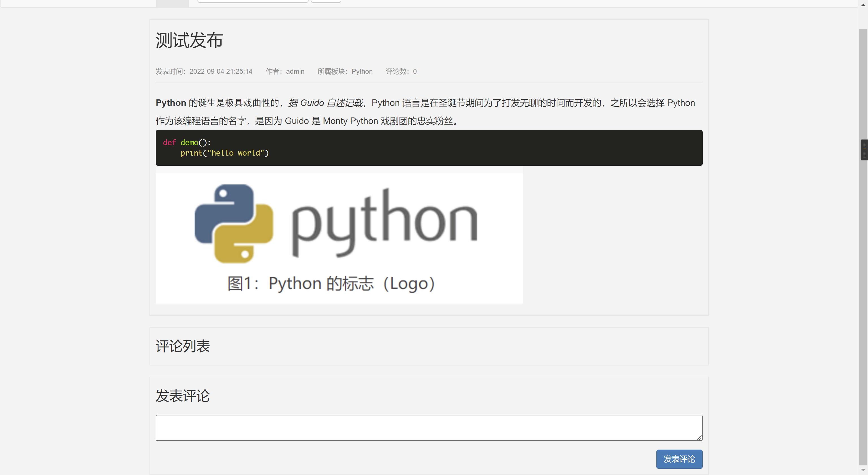The width and height of the screenshot is (868, 475).
Task: Click the comment count 评论数: 0
Action: point(401,71)
